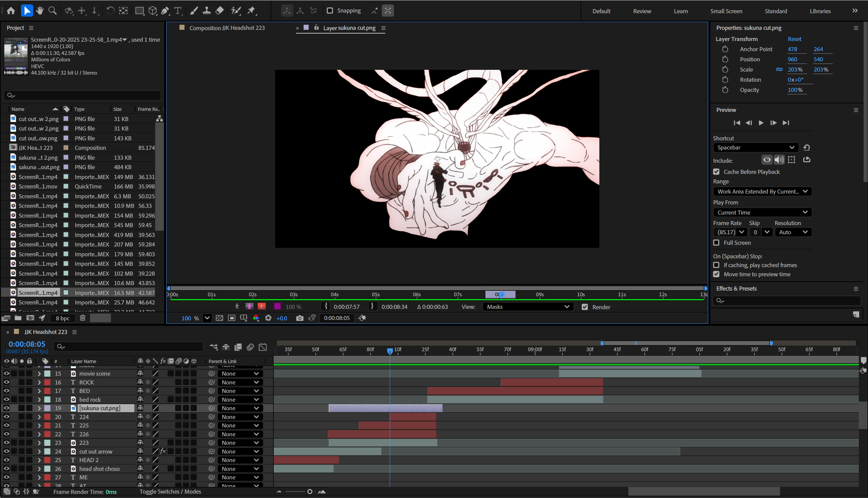
Task: Click Toggle Switches / Modes
Action: [170, 492]
